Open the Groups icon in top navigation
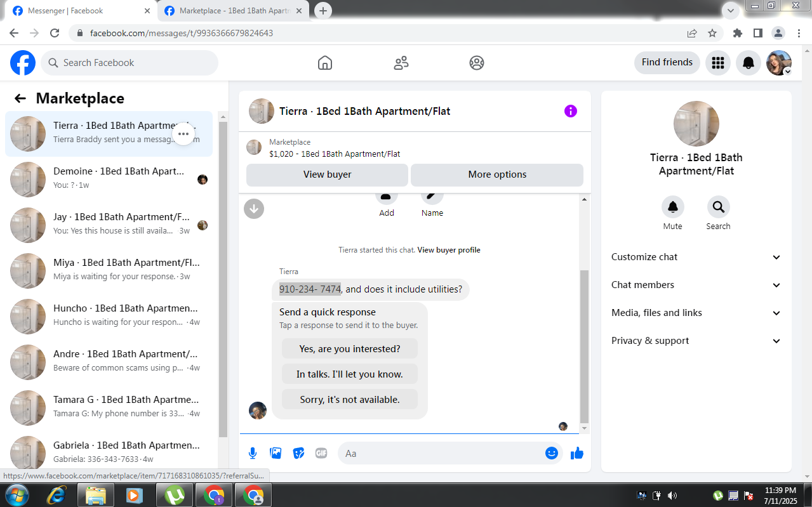812x507 pixels. pyautogui.click(x=477, y=63)
